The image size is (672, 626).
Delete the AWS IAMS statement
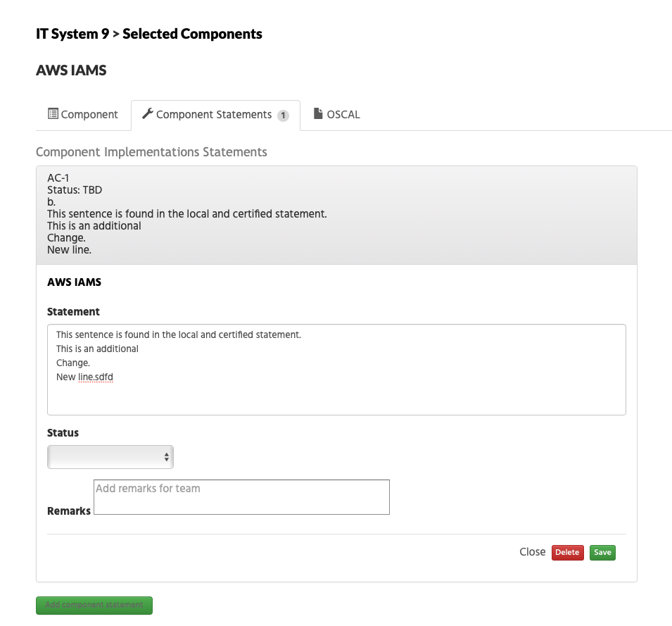point(567,552)
